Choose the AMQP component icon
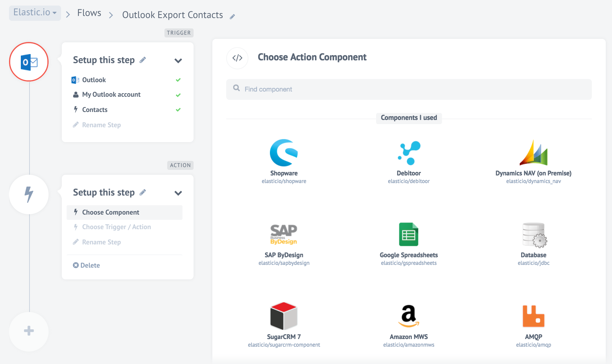612x364 pixels. pos(534,316)
